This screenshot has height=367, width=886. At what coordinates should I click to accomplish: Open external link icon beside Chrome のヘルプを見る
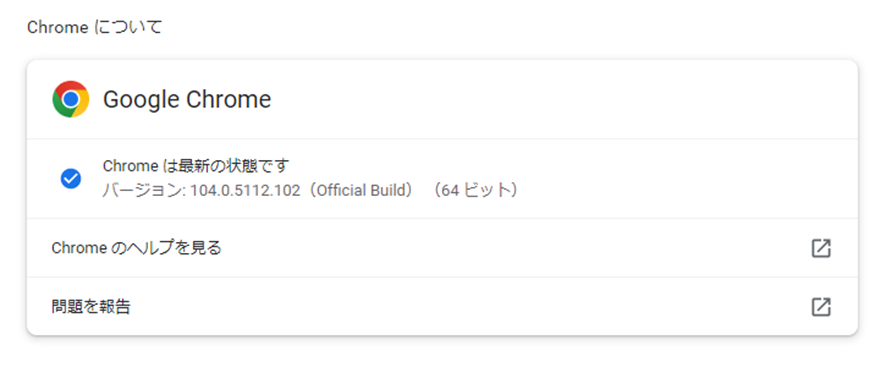tap(821, 248)
